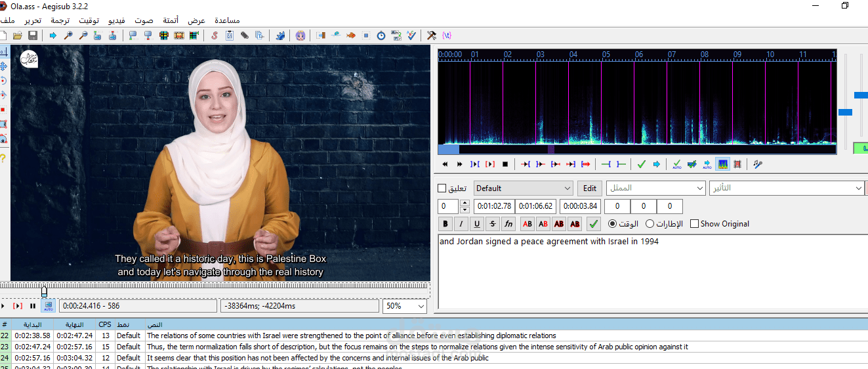Open the Shift Times clock icon
This screenshot has height=369, width=868.
381,35
